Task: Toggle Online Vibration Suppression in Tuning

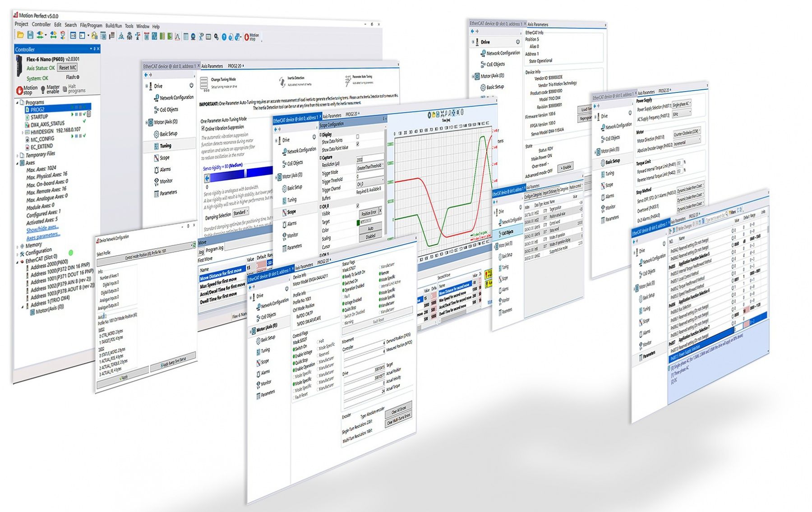Action: [x=203, y=127]
